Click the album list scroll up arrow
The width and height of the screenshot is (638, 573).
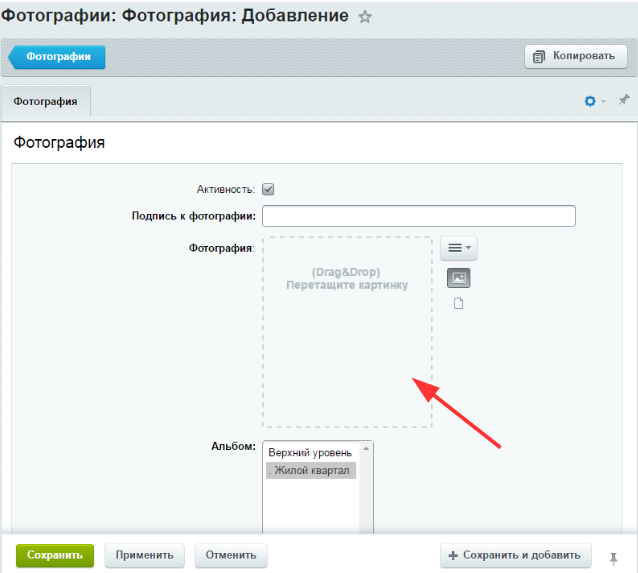[x=366, y=448]
